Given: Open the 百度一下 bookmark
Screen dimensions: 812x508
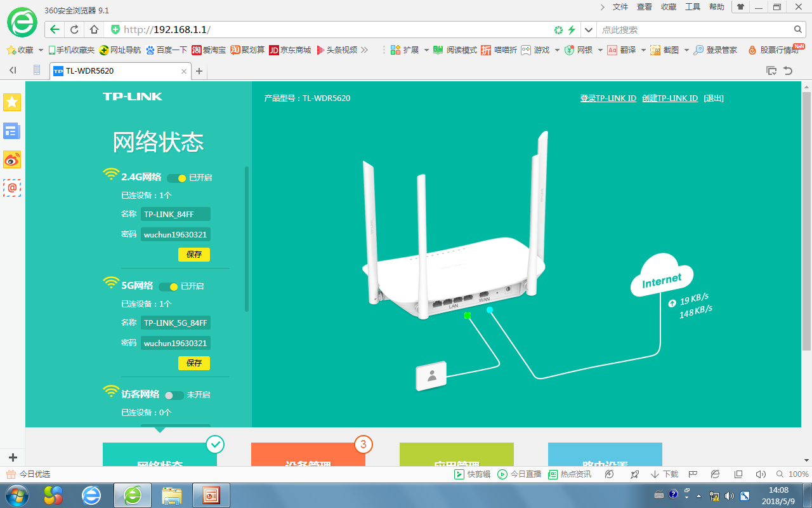Looking at the screenshot, I should point(166,50).
